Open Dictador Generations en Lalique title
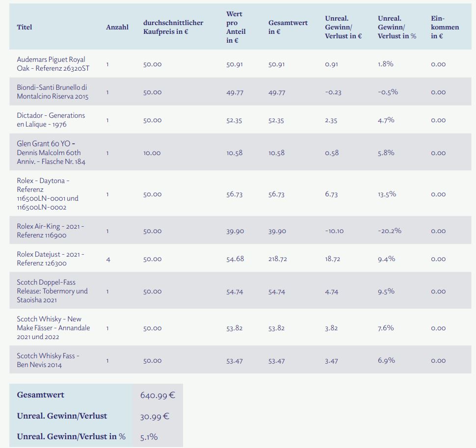The image size is (476, 448). (x=51, y=120)
